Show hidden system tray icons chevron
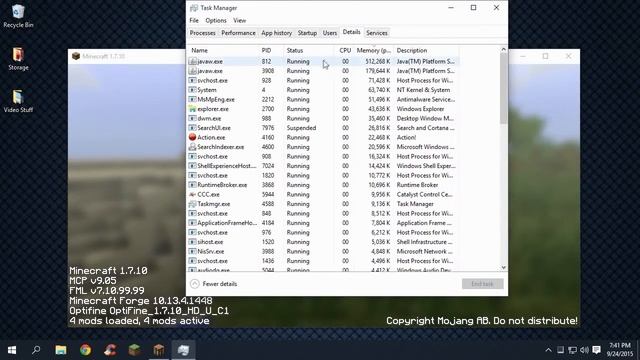 point(549,350)
